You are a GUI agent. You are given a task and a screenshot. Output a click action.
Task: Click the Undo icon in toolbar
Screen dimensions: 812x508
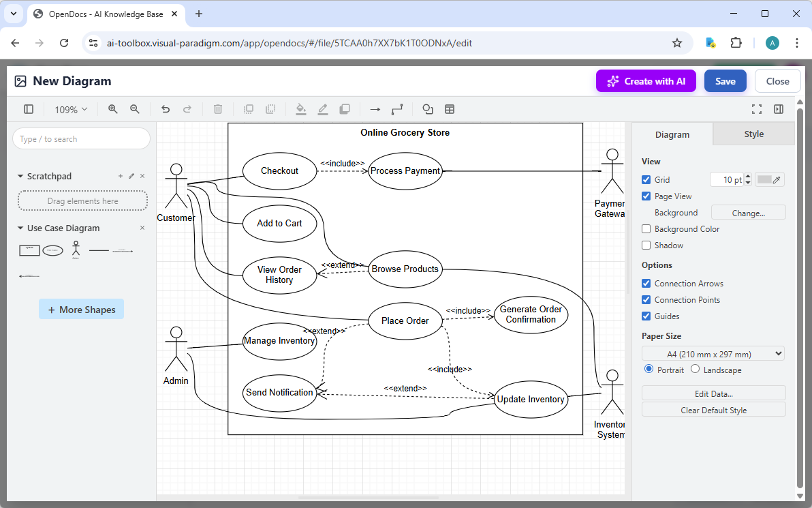pos(165,109)
